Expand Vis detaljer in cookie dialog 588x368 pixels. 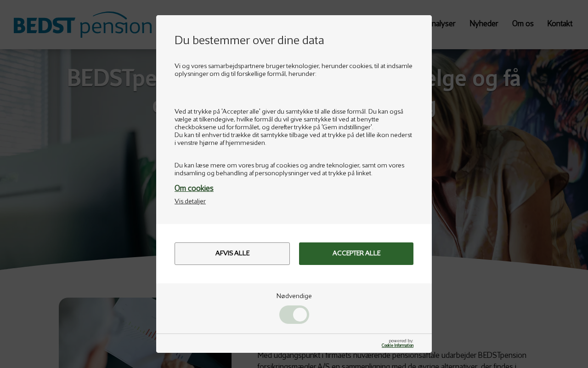click(190, 201)
